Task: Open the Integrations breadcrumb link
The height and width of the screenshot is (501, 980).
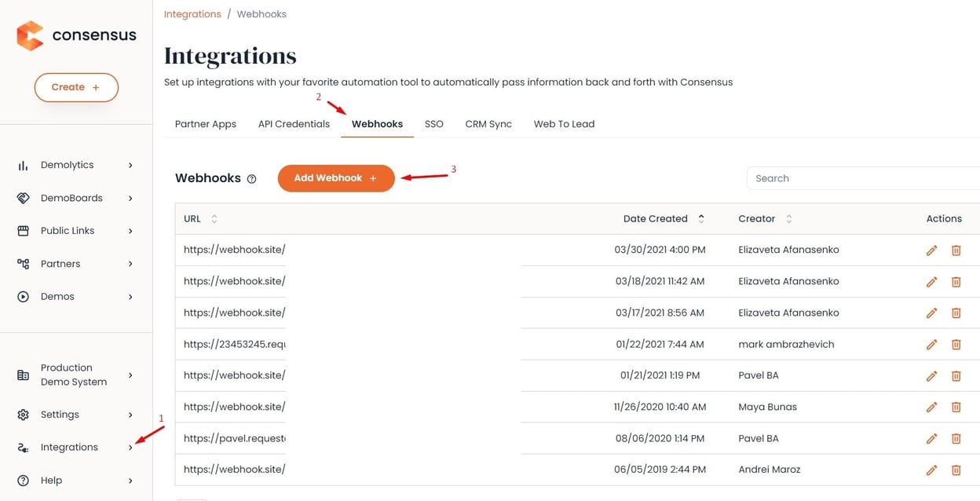Action: [192, 13]
